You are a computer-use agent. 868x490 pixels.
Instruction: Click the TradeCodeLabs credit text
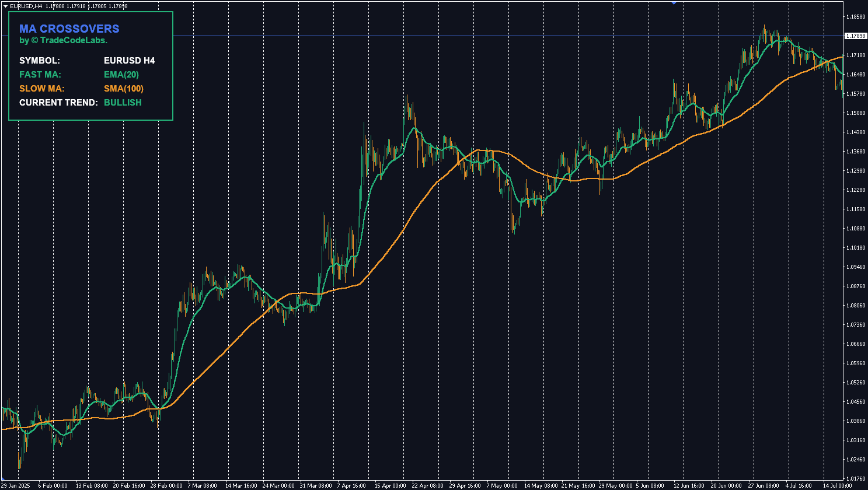(64, 41)
